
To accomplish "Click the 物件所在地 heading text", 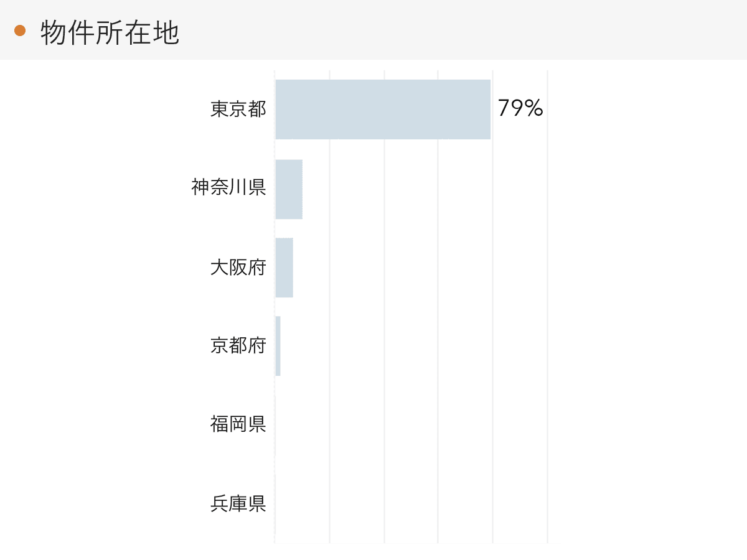I will click(x=110, y=32).
